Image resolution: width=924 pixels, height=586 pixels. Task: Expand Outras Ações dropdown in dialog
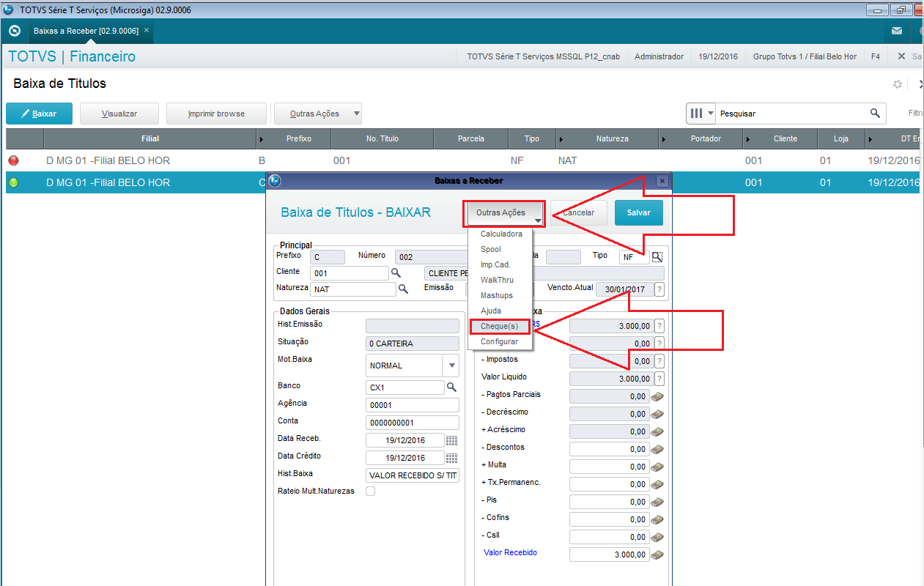(506, 213)
